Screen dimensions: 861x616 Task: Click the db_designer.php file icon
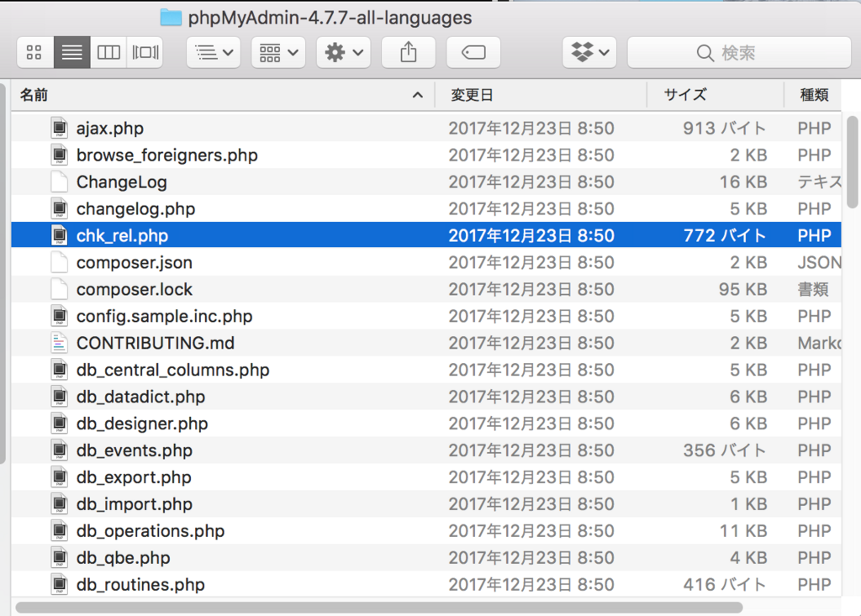point(60,424)
